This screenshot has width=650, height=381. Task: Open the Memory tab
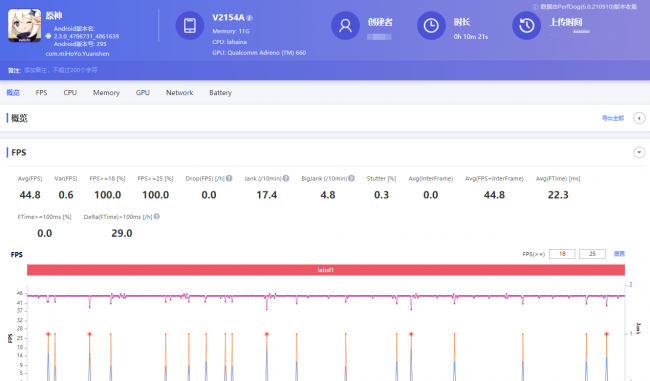pos(106,92)
